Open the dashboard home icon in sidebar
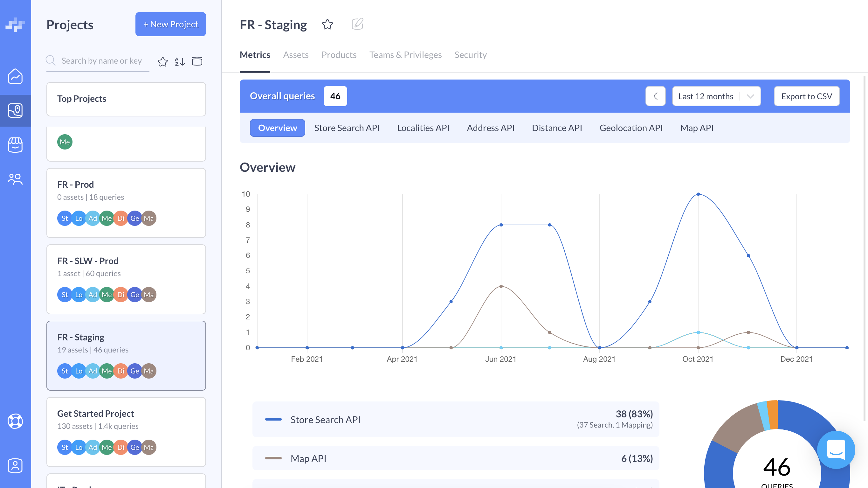The width and height of the screenshot is (868, 488). (x=15, y=77)
